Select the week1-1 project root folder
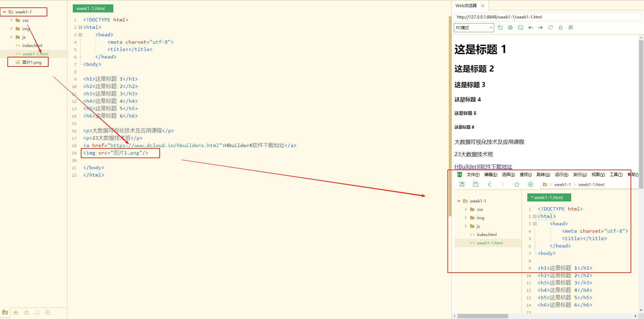Viewport: 644px width, 319px height. tap(23, 12)
